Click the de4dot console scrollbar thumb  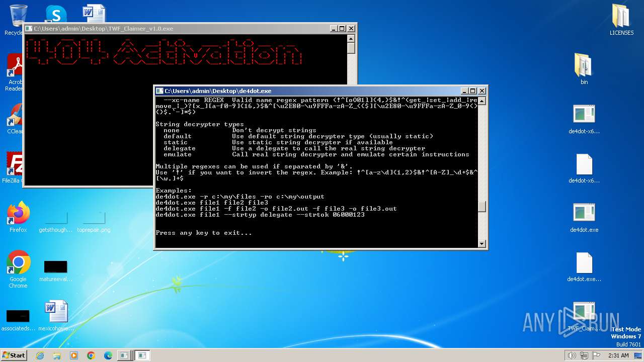tap(482, 207)
